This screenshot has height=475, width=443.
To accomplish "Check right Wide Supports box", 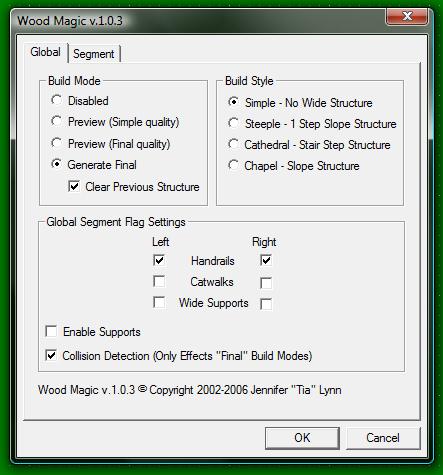I will 266,304.
